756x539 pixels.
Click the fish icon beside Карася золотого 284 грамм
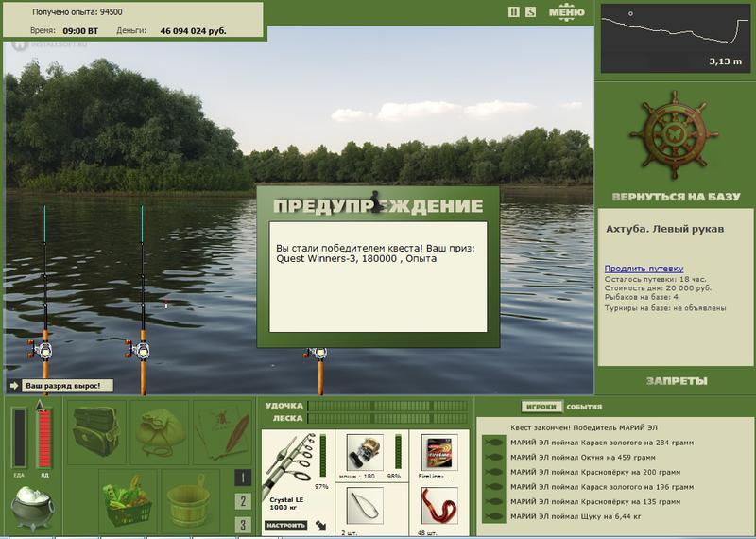pyautogui.click(x=493, y=442)
